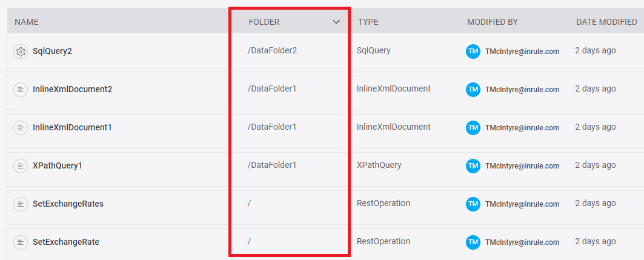Screen dimensions: 644x260
Task: Sort by the Name column header
Action: click(x=27, y=22)
